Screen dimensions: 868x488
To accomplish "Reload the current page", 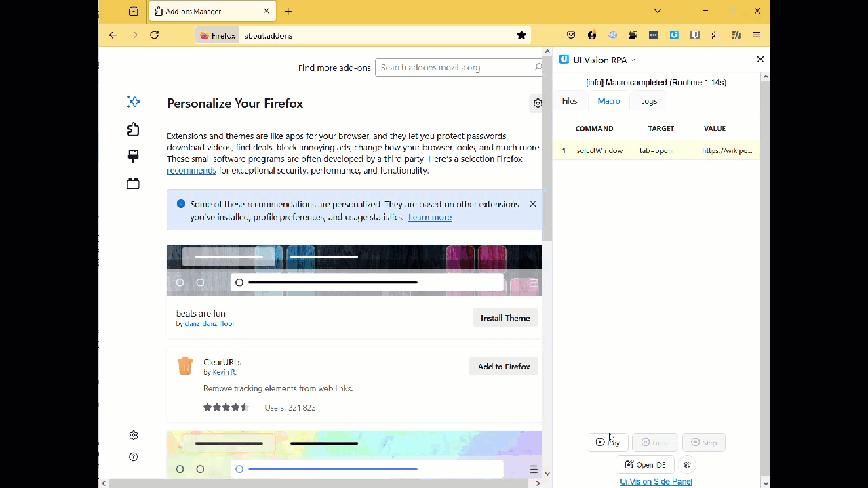I will [x=155, y=35].
